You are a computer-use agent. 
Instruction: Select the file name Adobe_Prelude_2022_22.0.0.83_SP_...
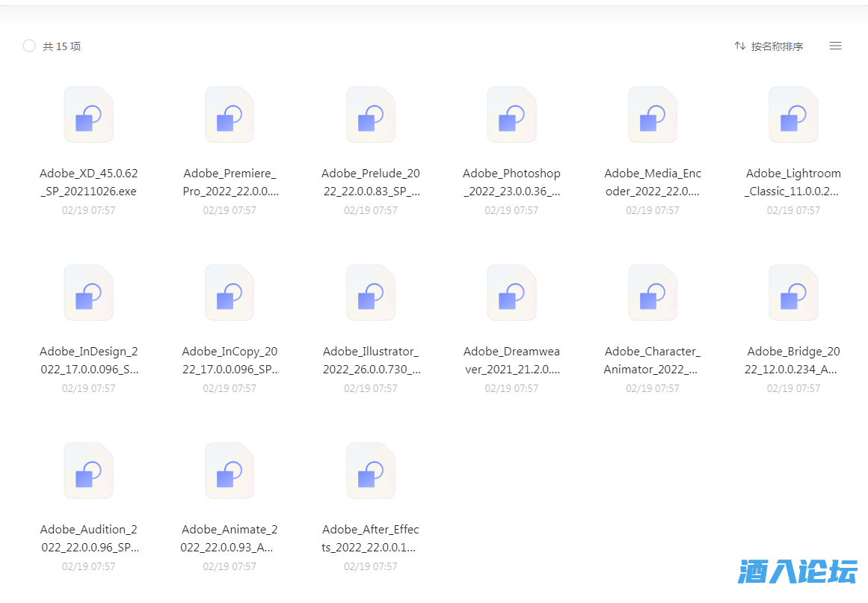point(371,183)
